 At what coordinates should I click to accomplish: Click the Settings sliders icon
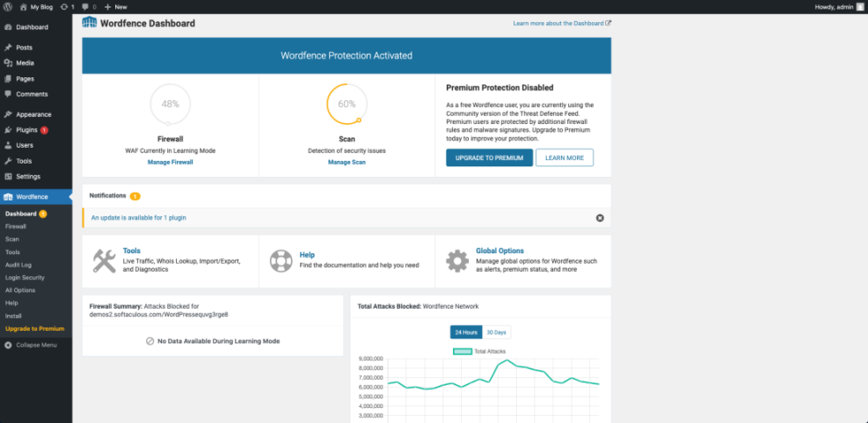click(8, 177)
